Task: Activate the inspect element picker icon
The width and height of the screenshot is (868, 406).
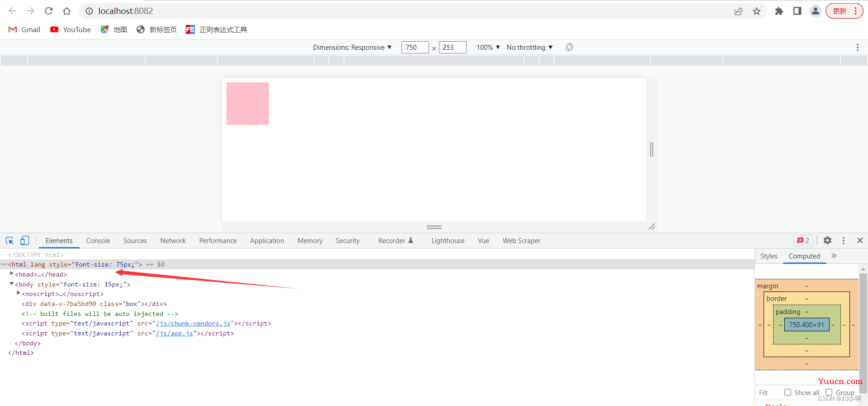Action: pyautogui.click(x=9, y=240)
